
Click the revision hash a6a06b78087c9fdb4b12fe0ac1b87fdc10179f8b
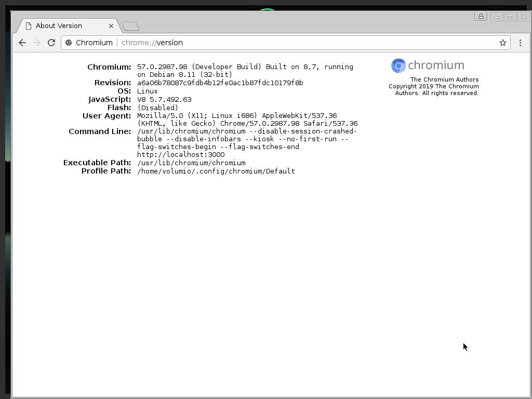(220, 83)
